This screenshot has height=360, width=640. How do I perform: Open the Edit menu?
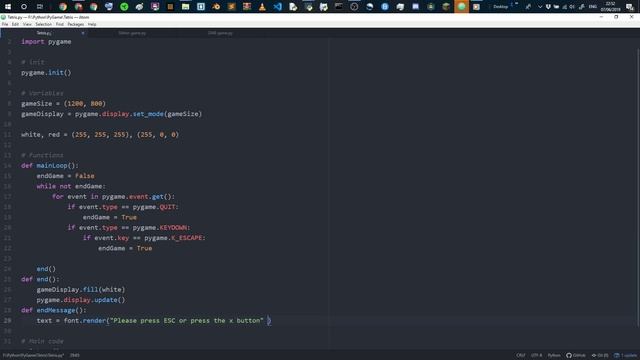coord(15,24)
